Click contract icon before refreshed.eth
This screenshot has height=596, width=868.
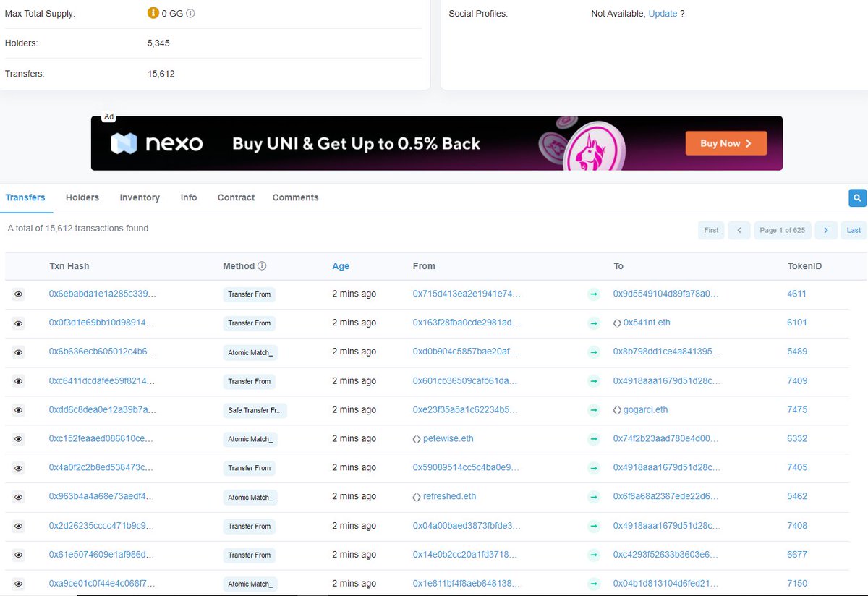pyautogui.click(x=417, y=497)
